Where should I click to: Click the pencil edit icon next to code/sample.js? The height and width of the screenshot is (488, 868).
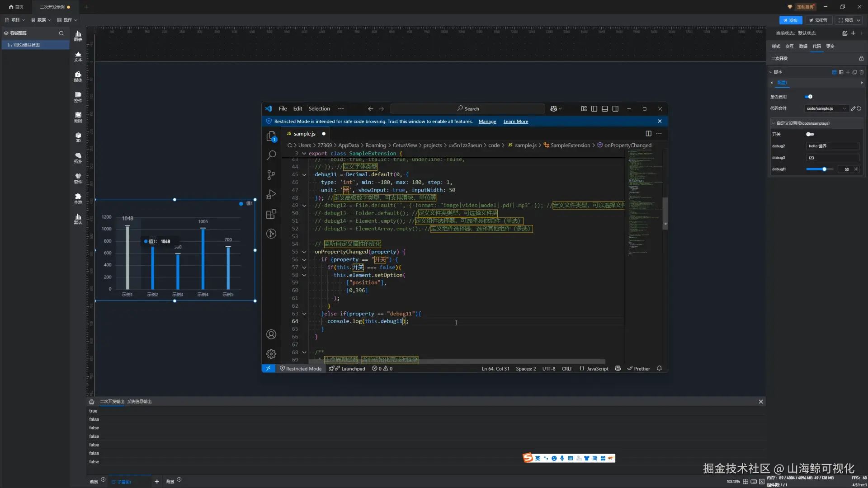click(853, 108)
